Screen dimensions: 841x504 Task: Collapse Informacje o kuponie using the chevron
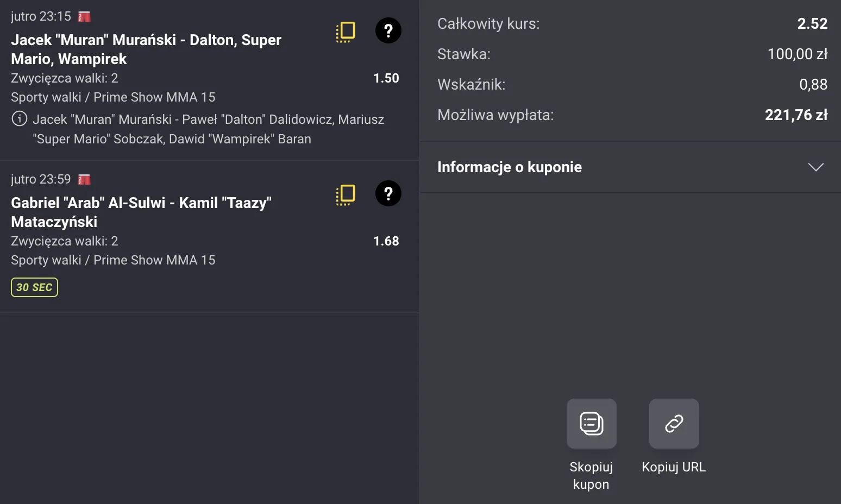pyautogui.click(x=815, y=167)
